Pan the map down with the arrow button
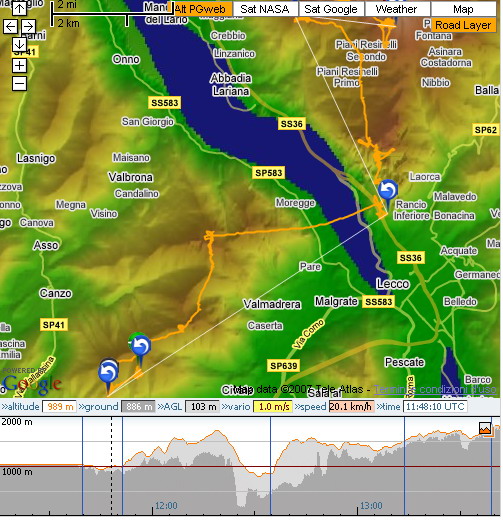Image resolution: width=503 pixels, height=520 pixels. pyautogui.click(x=19, y=44)
